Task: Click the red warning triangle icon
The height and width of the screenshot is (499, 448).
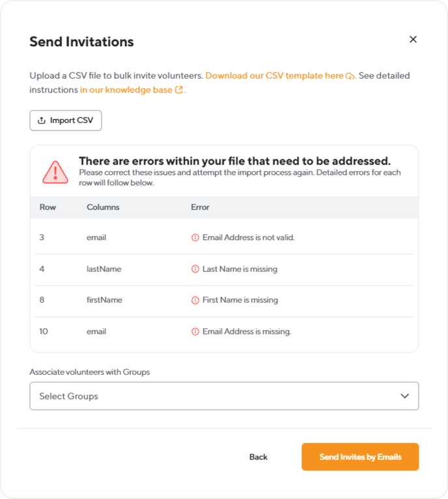Action: (55, 172)
